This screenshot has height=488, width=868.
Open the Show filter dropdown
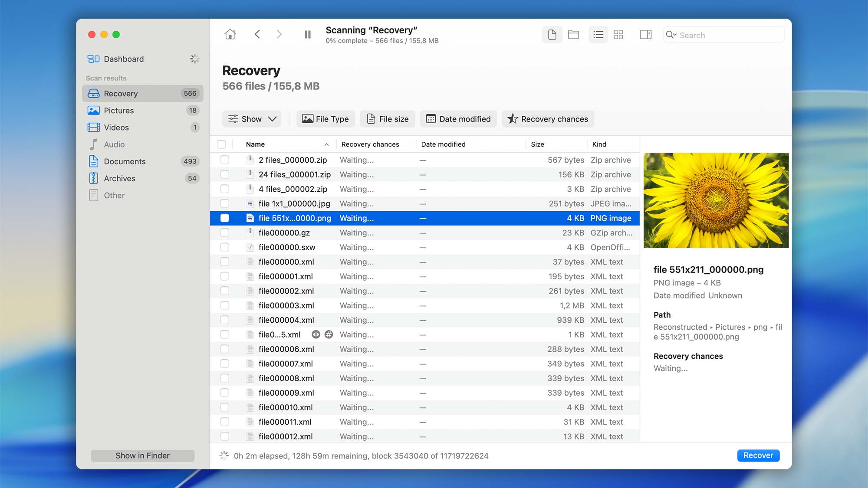click(252, 119)
